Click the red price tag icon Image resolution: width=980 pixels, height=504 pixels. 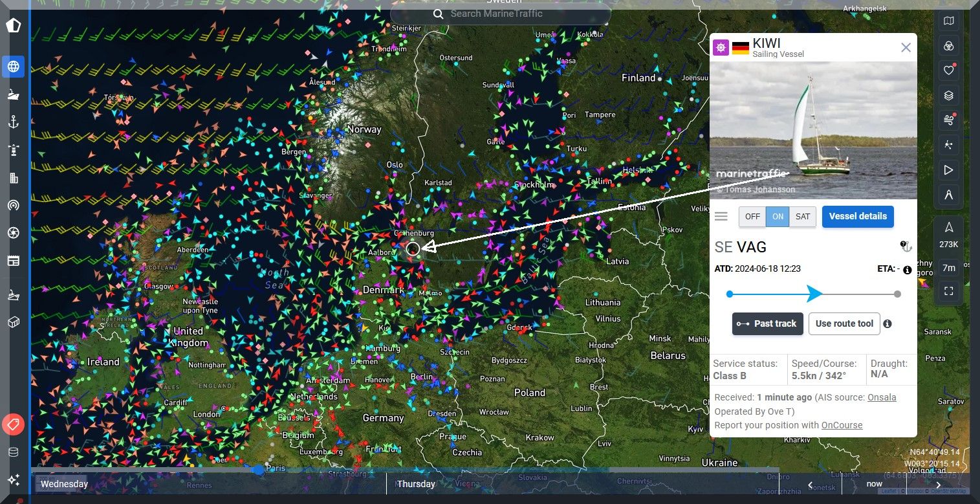[13, 424]
